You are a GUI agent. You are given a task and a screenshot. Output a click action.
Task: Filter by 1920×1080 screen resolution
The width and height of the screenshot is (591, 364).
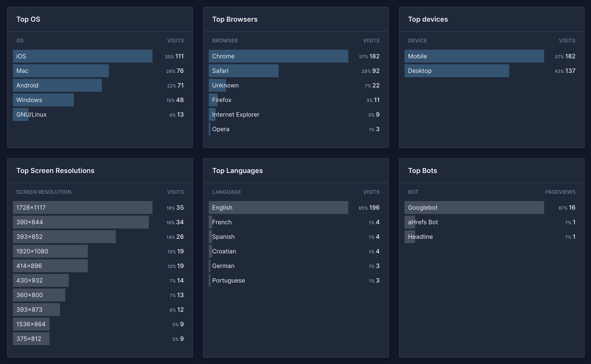tap(51, 251)
